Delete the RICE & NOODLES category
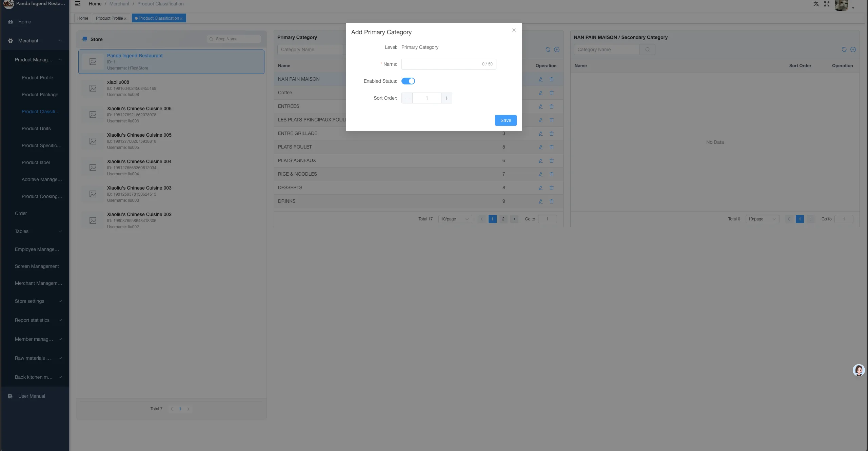Image resolution: width=868 pixels, height=451 pixels. [552, 174]
